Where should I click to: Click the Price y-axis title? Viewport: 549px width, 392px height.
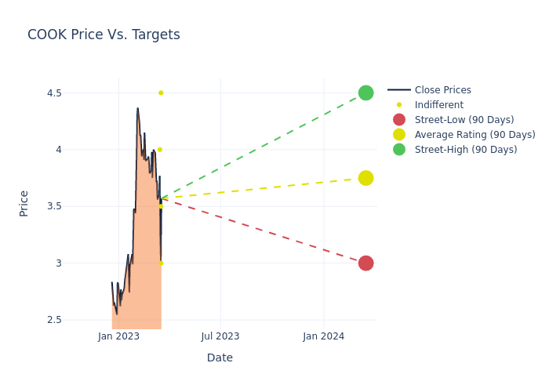coord(24,203)
